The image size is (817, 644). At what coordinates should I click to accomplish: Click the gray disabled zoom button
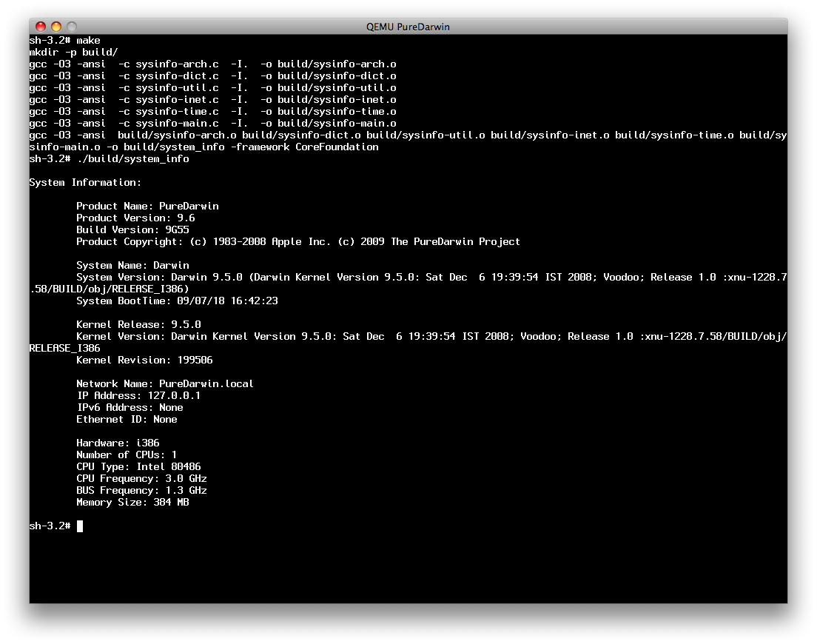[72, 27]
